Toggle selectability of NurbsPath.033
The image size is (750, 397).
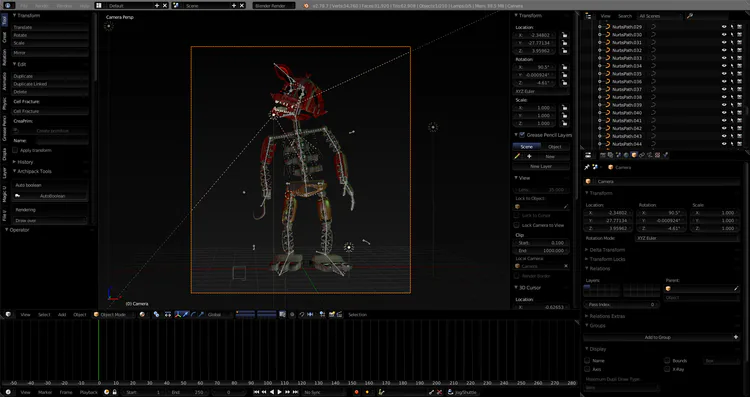click(x=731, y=58)
